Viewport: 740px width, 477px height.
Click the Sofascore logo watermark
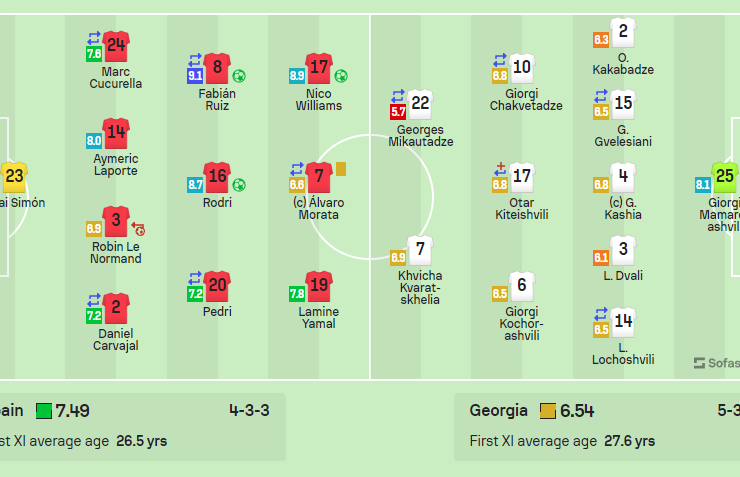(716, 363)
